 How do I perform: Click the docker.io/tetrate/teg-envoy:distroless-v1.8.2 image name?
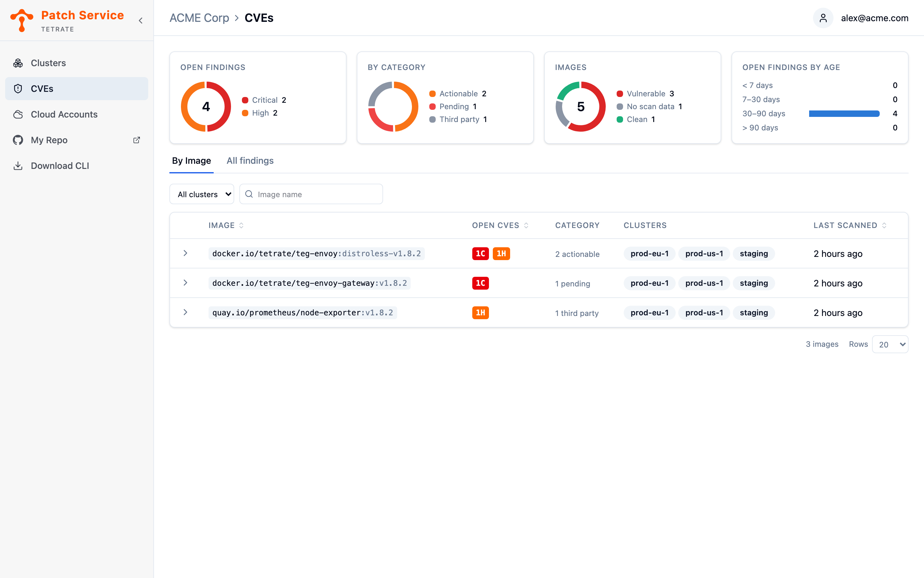coord(317,253)
